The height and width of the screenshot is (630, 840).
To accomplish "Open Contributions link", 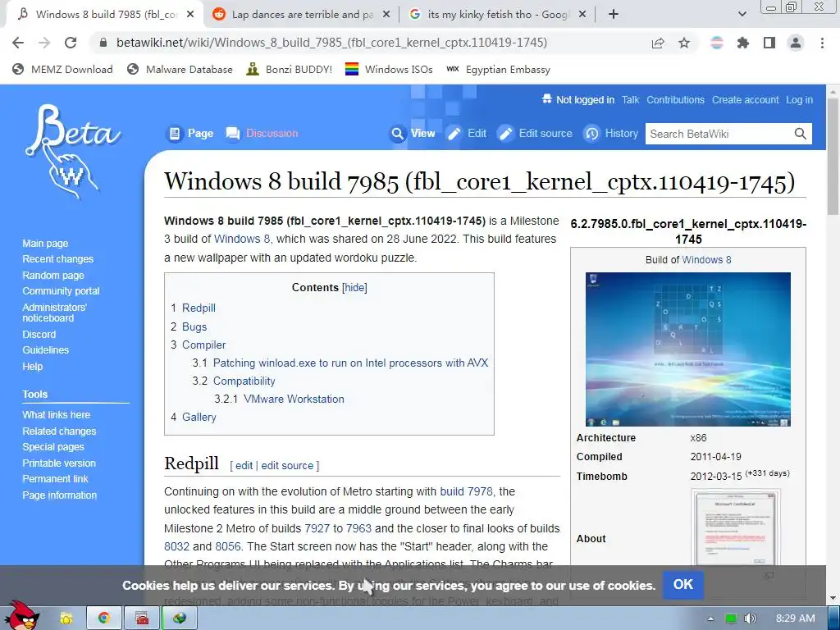I will coord(676,99).
